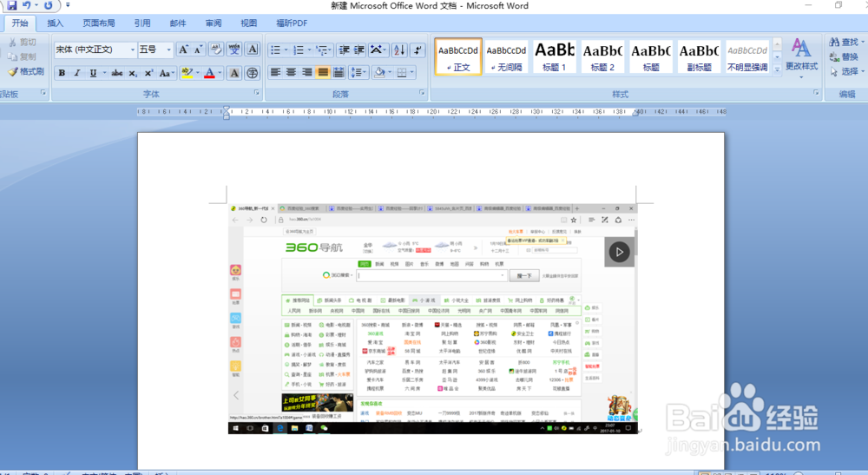Toggle Show/Hide paragraph marks
868x475 pixels.
pyautogui.click(x=418, y=50)
